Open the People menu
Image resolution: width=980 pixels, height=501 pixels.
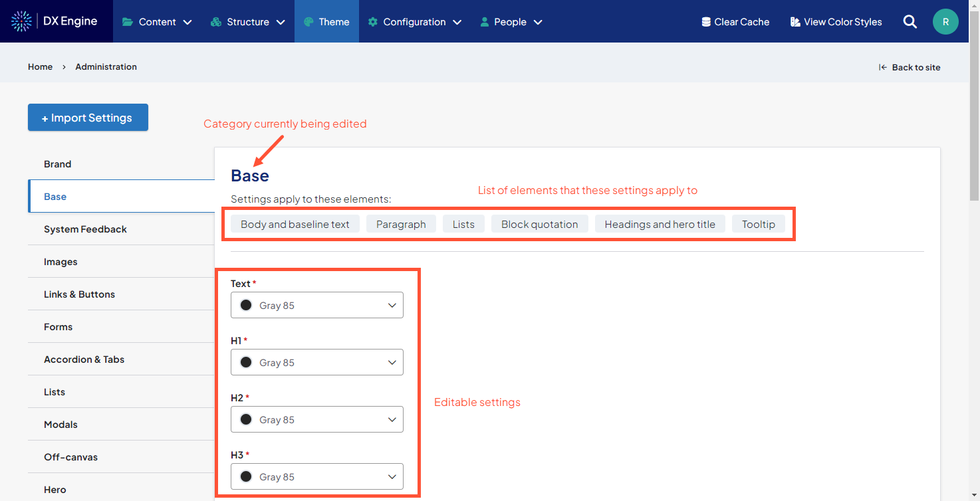pos(511,21)
